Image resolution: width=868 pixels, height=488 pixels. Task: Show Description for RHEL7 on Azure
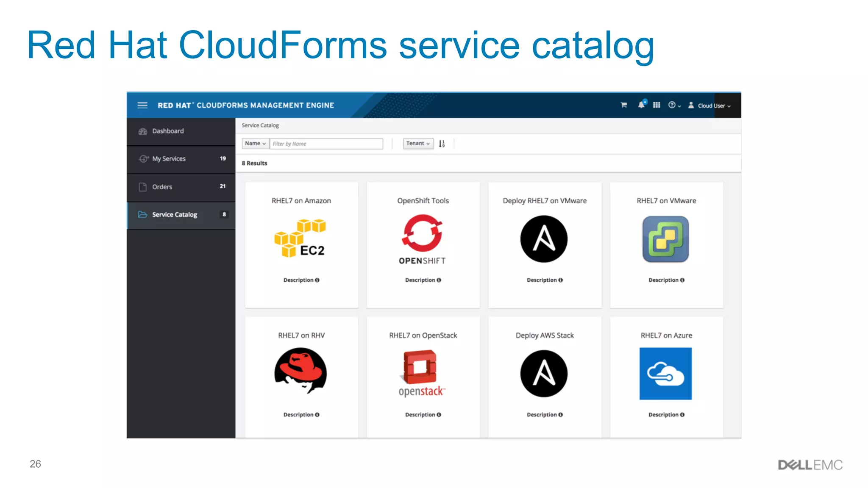coord(666,415)
